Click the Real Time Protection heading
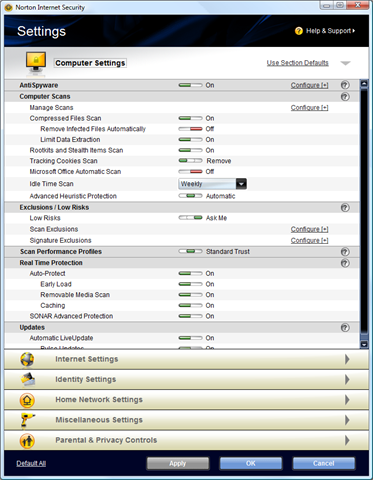This screenshot has height=480, width=373. point(51,263)
